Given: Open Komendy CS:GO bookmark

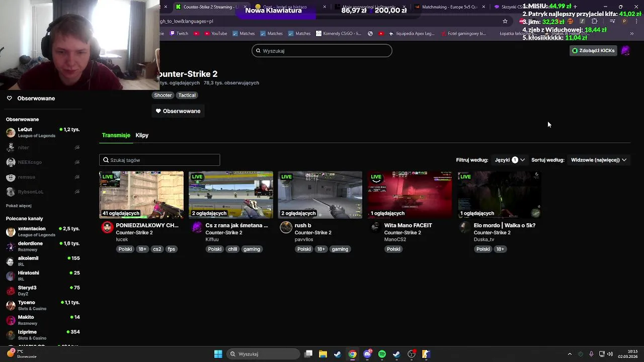Looking at the screenshot, I should 339,34.
